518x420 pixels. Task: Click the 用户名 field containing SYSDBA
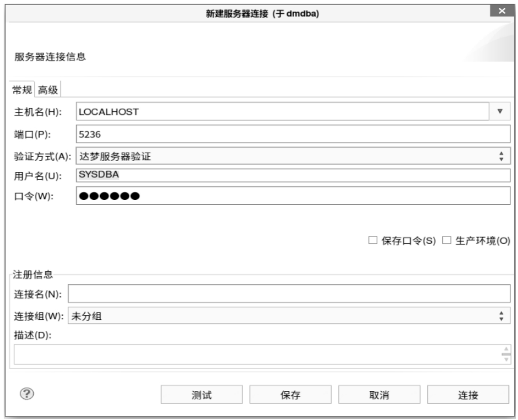[292, 176]
